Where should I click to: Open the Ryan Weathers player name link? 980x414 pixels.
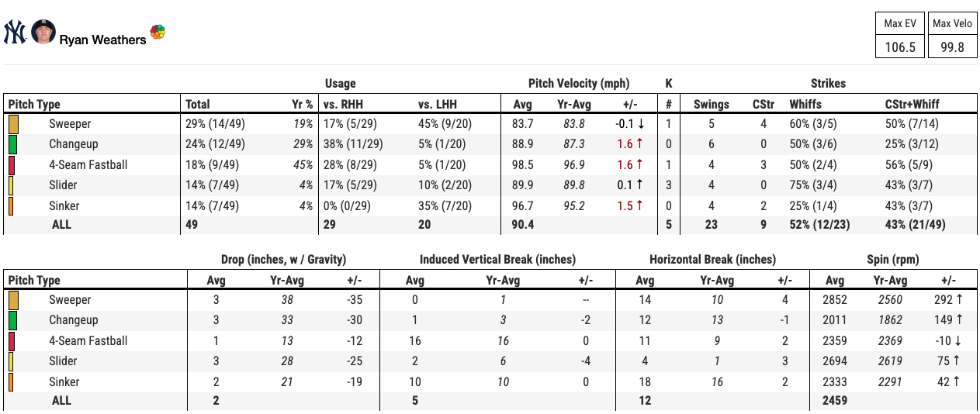coord(102,40)
